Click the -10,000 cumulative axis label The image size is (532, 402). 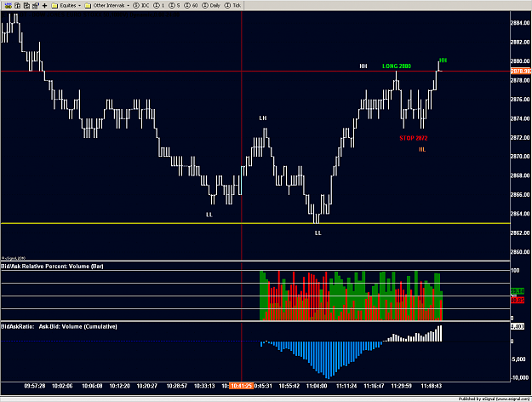coord(521,377)
